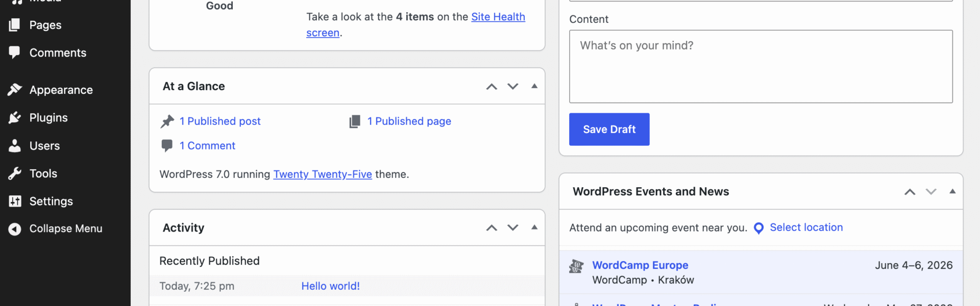Click the Today, 7:25 pm timestamp
980x306 pixels.
click(x=197, y=286)
